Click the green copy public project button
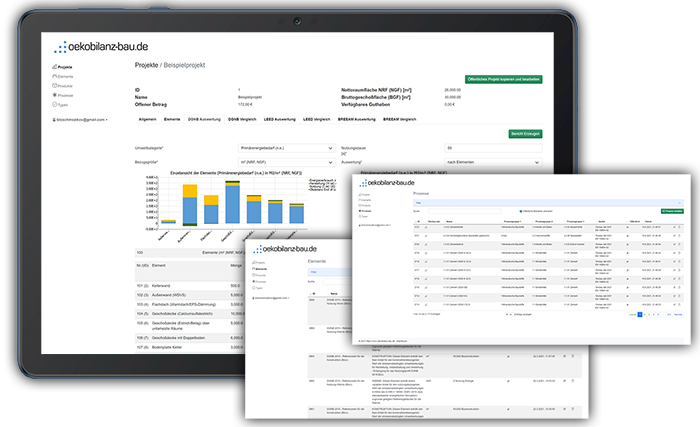This screenshot has height=427, width=700. [x=504, y=80]
